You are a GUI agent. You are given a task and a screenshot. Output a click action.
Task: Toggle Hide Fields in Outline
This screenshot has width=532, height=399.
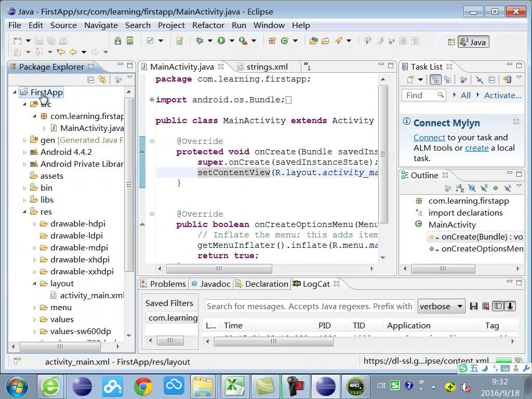(472, 188)
